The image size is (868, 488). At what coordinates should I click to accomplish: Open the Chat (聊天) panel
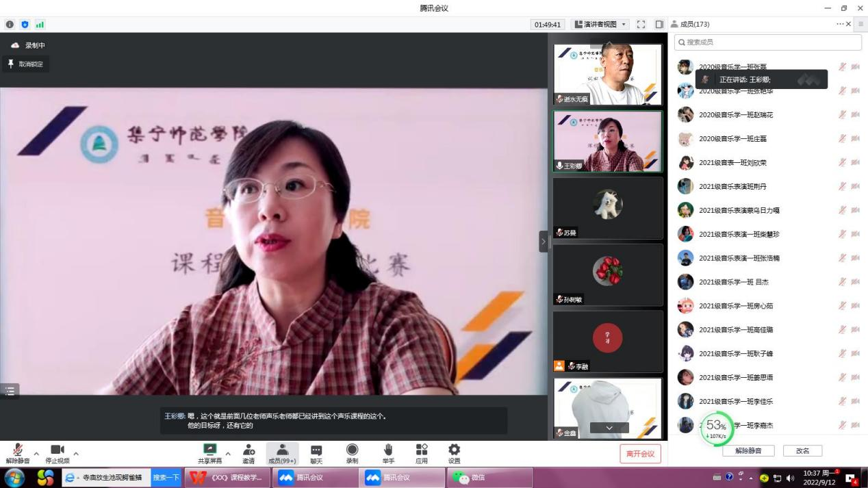pyautogui.click(x=316, y=451)
